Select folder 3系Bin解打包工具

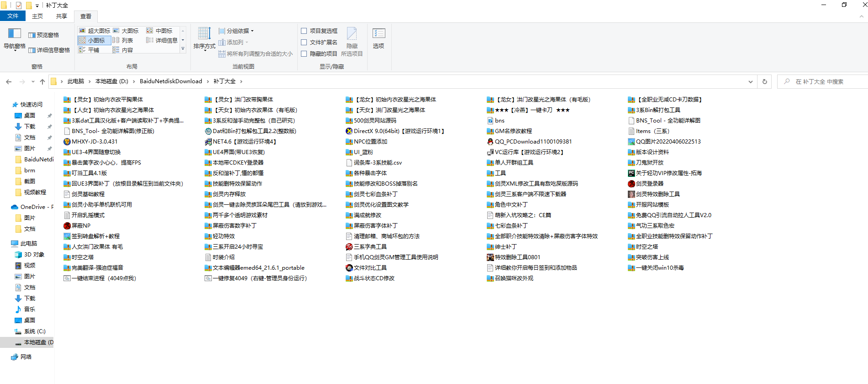pos(654,110)
